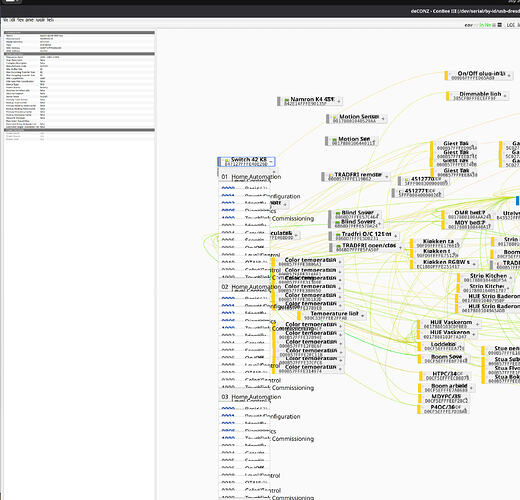Viewport: 520px width, 500px height.
Task: Toggle green In Net status indicator
Action: tap(485, 25)
